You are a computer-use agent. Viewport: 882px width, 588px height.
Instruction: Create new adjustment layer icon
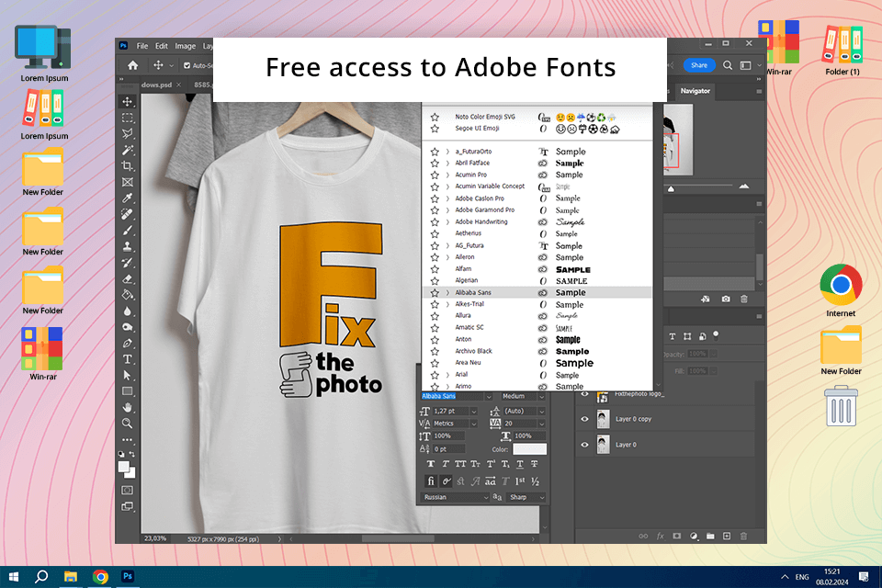point(695,537)
